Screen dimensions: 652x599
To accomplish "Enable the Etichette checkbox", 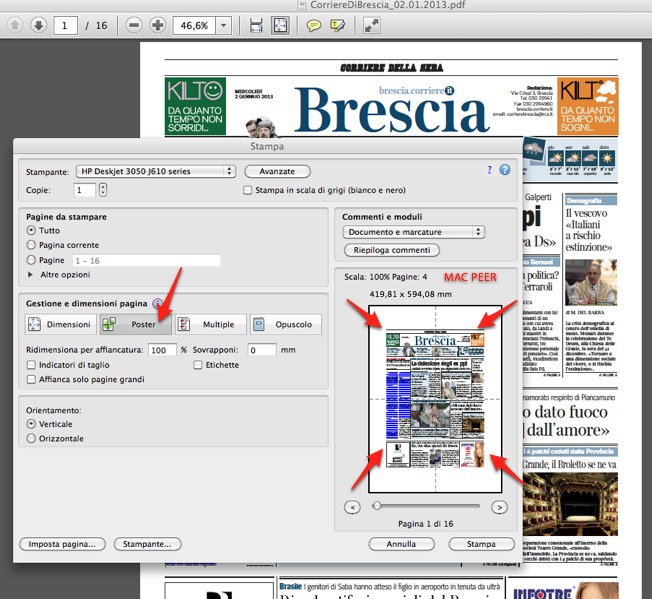I will 198,365.
